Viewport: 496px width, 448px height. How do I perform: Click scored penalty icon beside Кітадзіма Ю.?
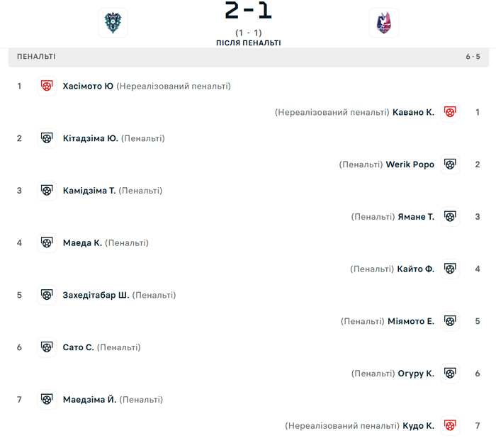coord(47,138)
